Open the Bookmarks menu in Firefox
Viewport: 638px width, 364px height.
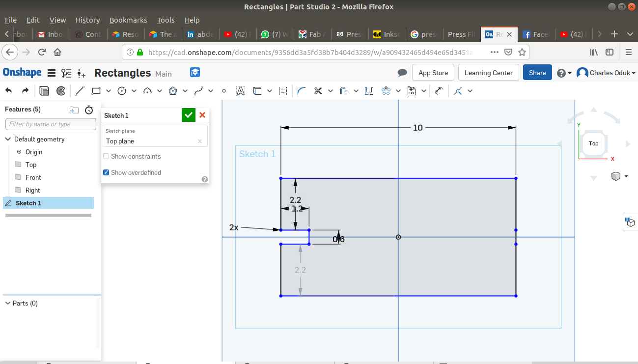click(x=128, y=20)
